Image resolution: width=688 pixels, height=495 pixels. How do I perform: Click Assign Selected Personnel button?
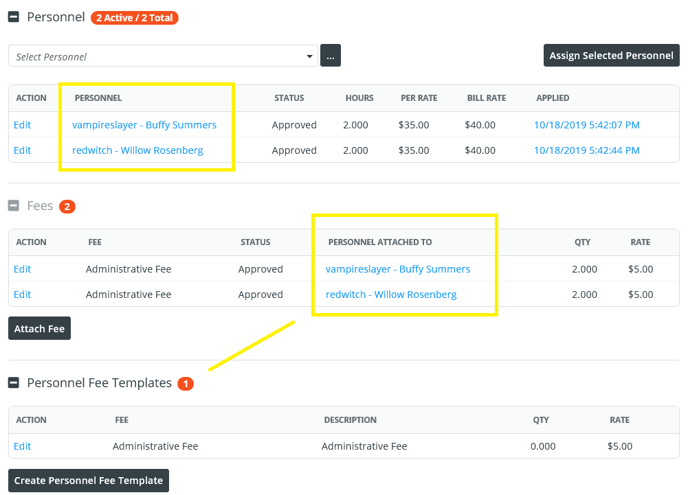pos(610,56)
